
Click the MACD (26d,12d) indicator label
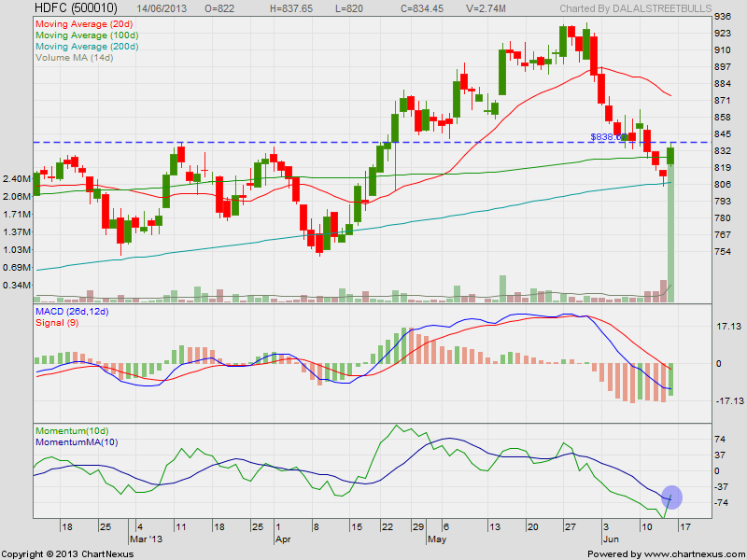(x=72, y=312)
